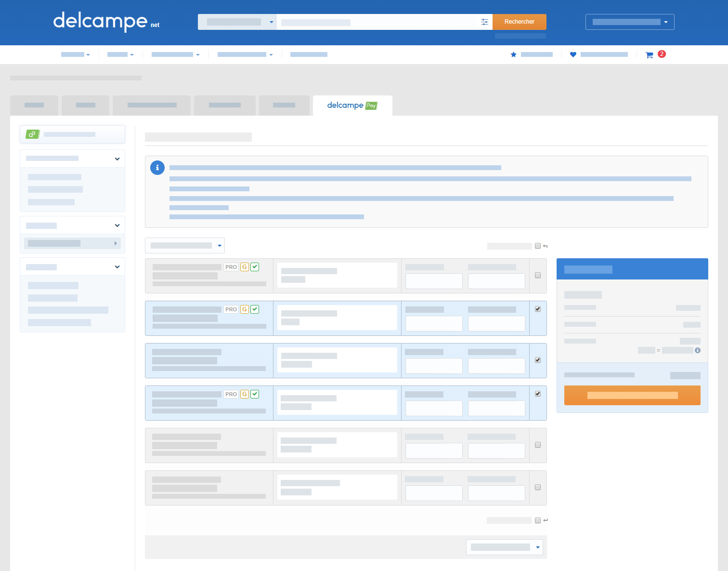Click the small info icon in summary panel

[x=698, y=350]
